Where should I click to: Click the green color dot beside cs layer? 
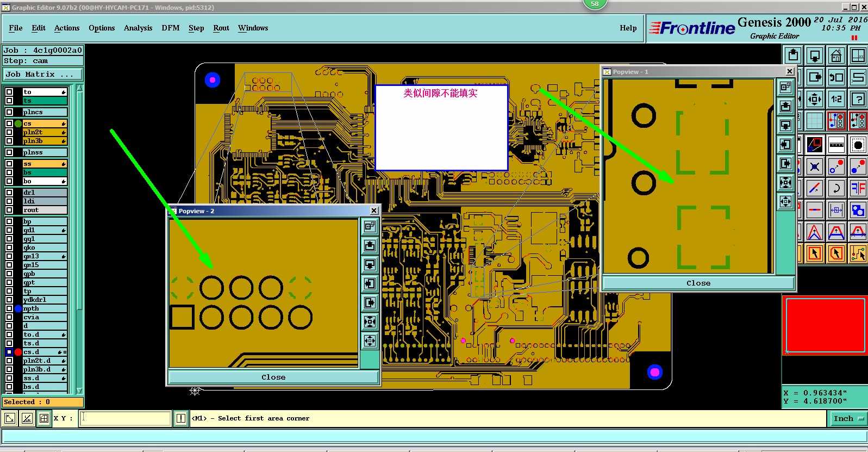click(x=18, y=123)
